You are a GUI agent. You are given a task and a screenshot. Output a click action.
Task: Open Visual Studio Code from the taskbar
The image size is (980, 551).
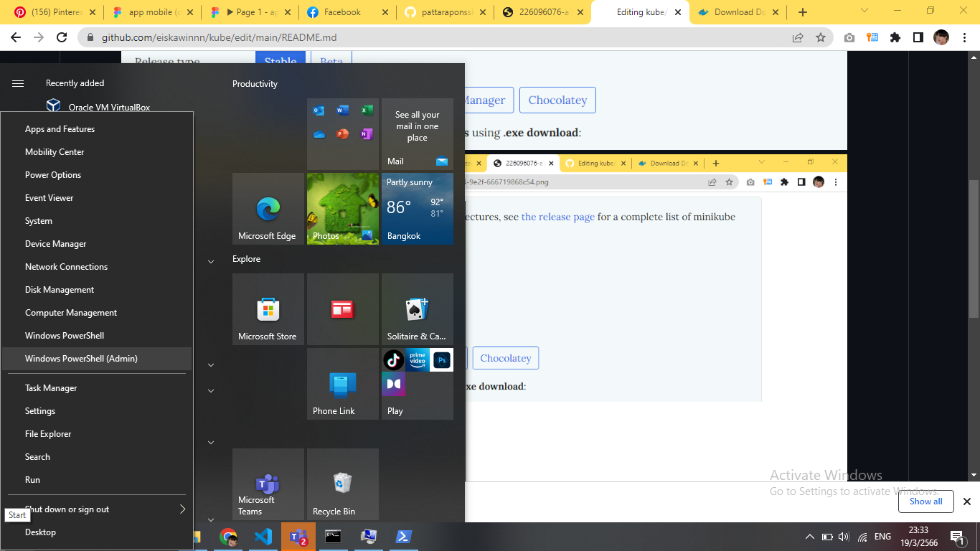click(x=263, y=537)
